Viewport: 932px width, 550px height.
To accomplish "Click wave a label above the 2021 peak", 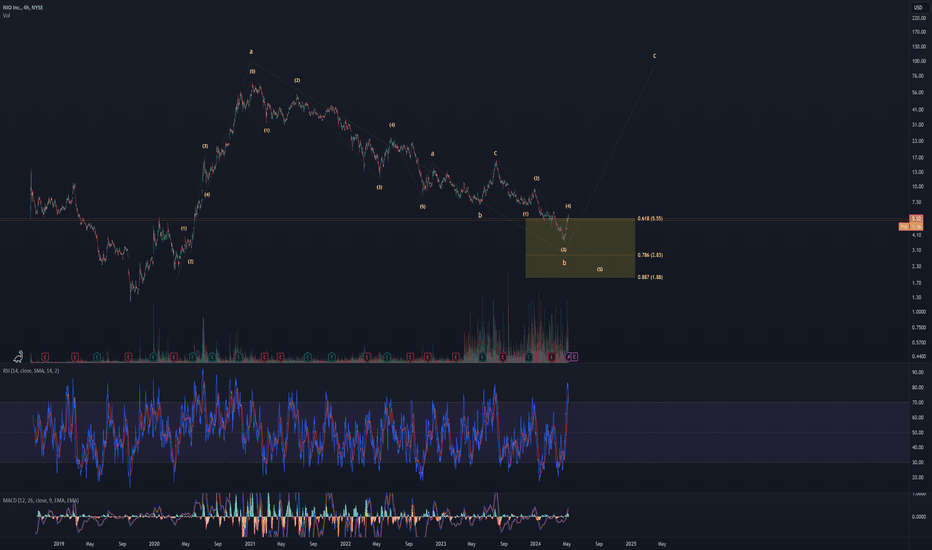I will coord(251,52).
